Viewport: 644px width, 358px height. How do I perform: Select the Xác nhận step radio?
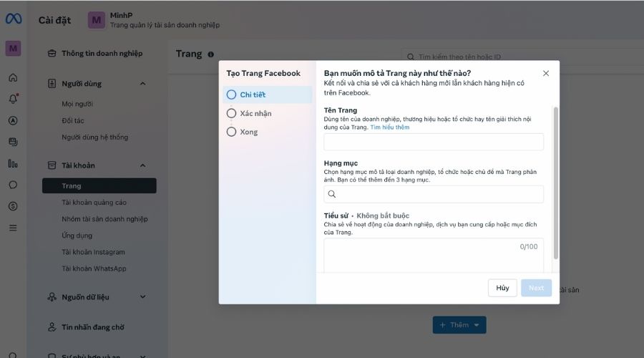[x=232, y=113]
